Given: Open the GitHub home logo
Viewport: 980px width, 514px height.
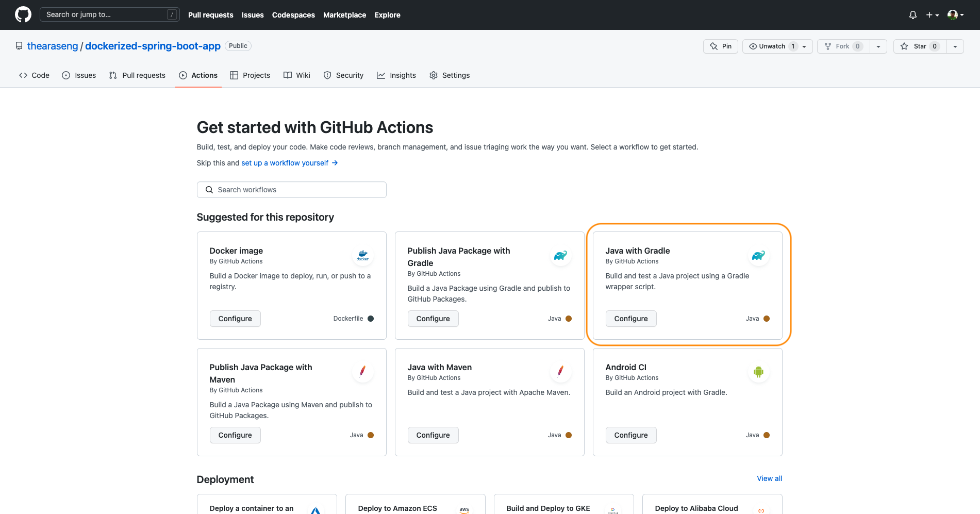Looking at the screenshot, I should click(x=23, y=14).
